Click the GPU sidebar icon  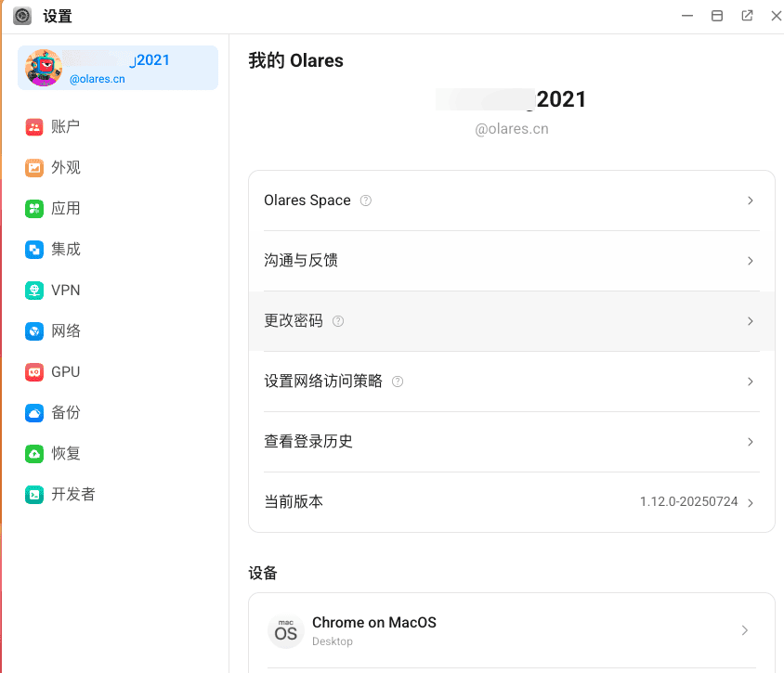coord(34,372)
